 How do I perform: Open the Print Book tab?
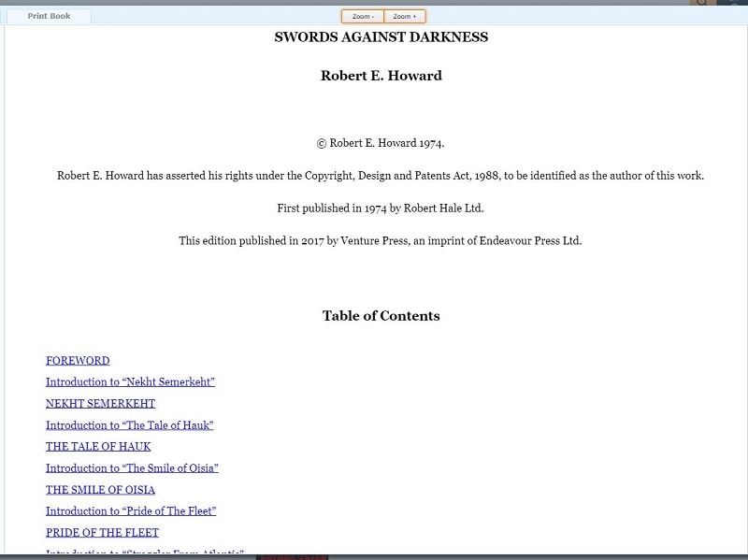click(x=49, y=16)
